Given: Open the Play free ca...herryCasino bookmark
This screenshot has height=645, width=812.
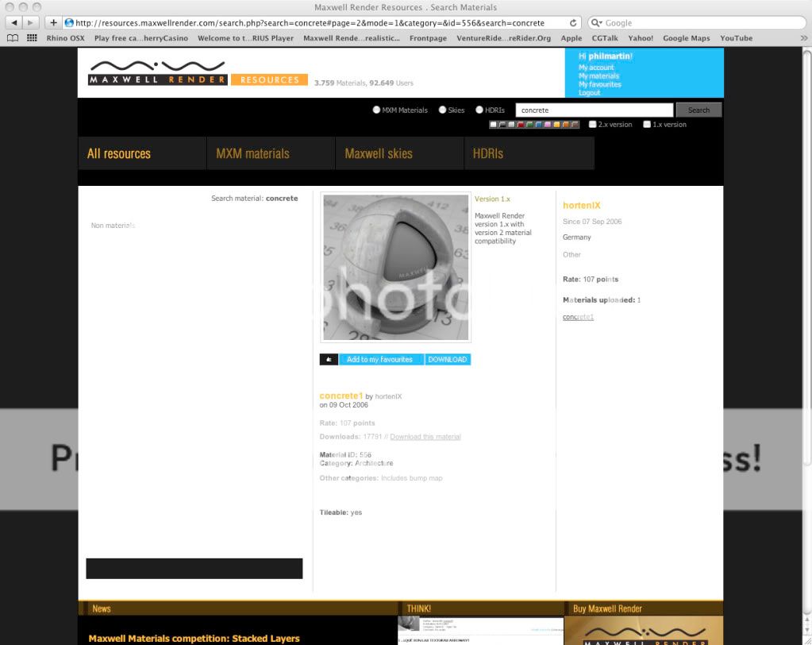Looking at the screenshot, I should click(140, 38).
